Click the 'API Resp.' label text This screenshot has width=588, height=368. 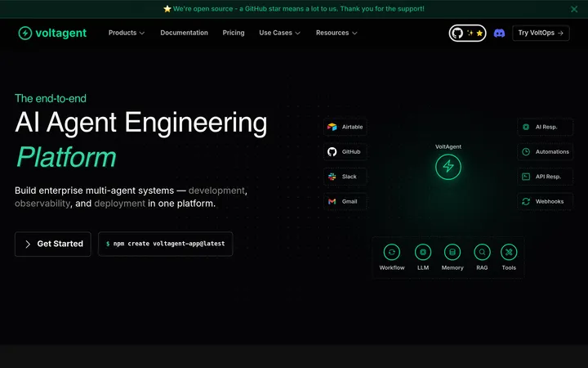548,177
